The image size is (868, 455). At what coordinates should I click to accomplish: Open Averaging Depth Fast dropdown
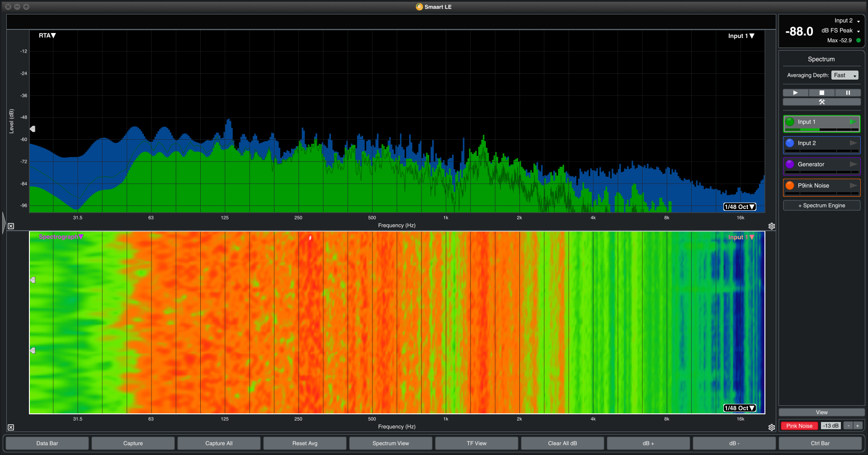click(844, 75)
